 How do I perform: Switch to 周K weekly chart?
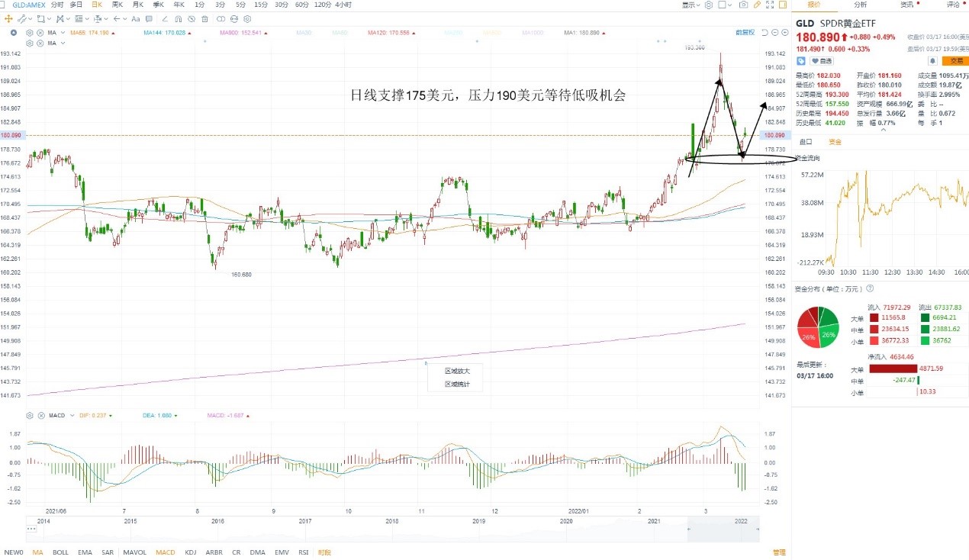[118, 5]
